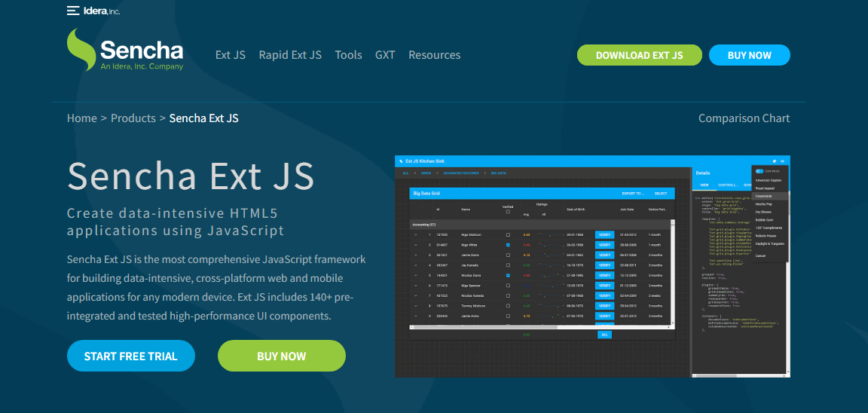Image resolution: width=868 pixels, height=413 pixels.
Task: Select the Daylight & Tungsten theme
Action: click(x=769, y=243)
